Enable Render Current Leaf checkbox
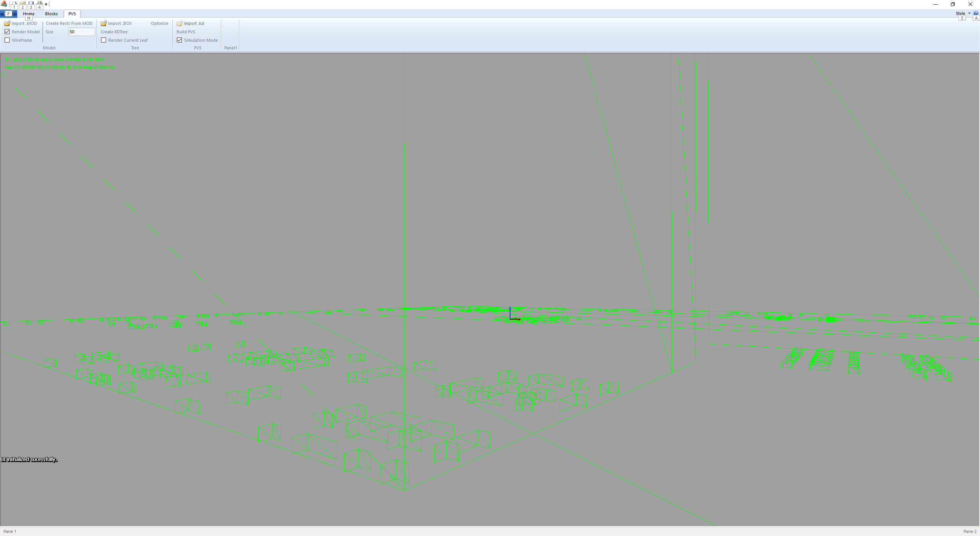 coord(104,40)
